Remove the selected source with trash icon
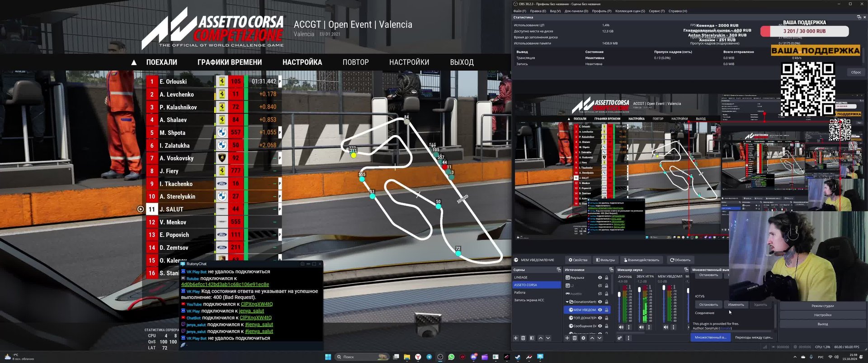This screenshot has height=363, width=868. pyautogui.click(x=575, y=338)
